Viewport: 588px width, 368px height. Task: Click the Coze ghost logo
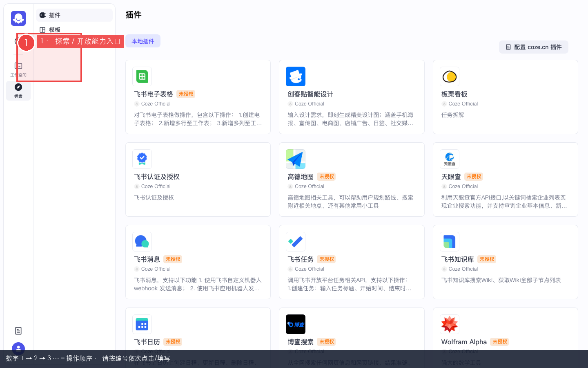(18, 18)
